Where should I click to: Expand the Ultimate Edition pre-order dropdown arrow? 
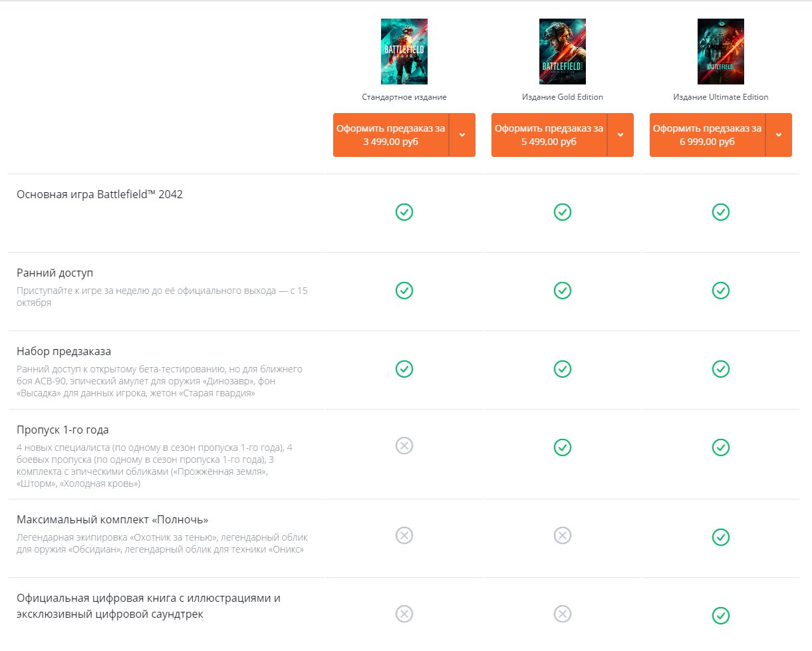coord(779,135)
